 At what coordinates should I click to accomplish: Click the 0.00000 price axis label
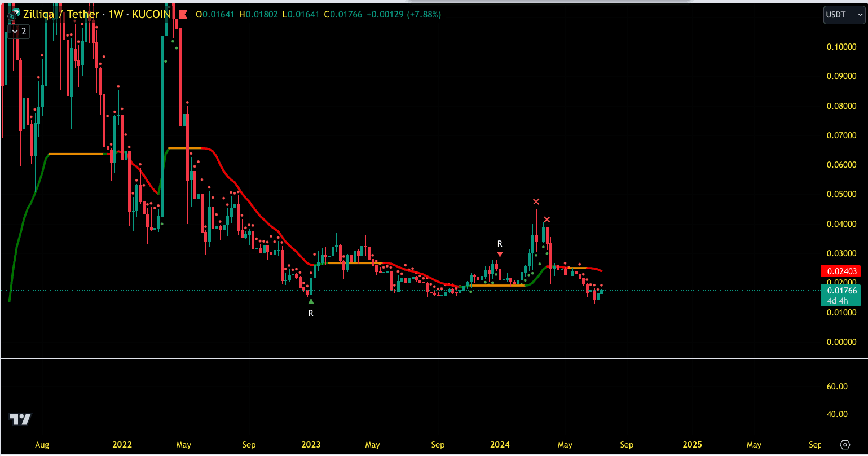pyautogui.click(x=841, y=342)
